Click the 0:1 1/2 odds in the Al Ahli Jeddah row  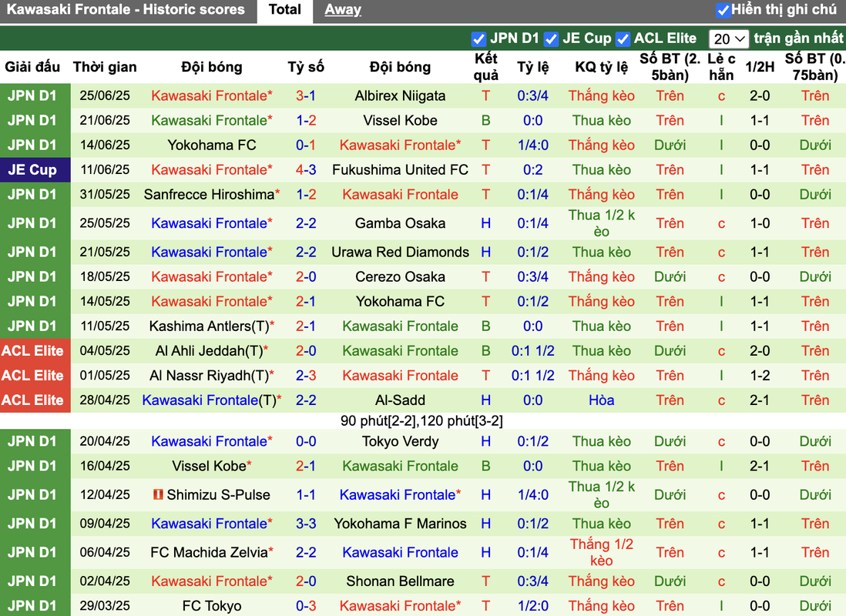[x=532, y=351]
